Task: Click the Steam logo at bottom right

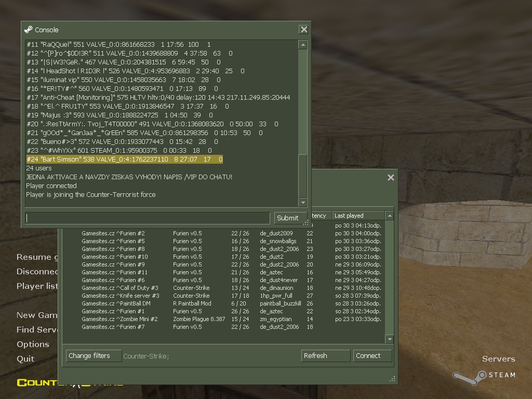Action: click(x=484, y=376)
